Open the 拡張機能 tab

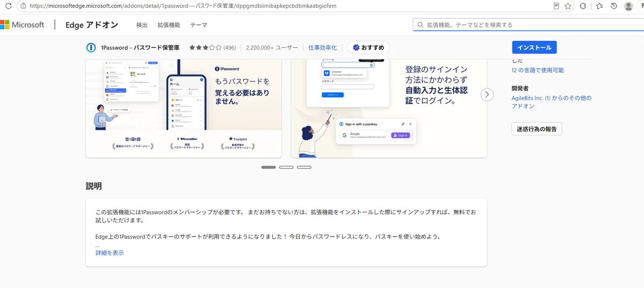[169, 25]
